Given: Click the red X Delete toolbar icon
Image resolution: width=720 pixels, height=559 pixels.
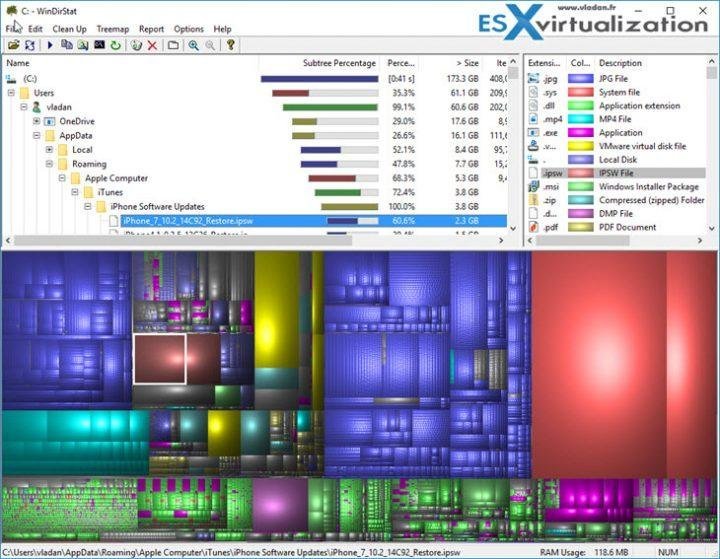Looking at the screenshot, I should 152,45.
